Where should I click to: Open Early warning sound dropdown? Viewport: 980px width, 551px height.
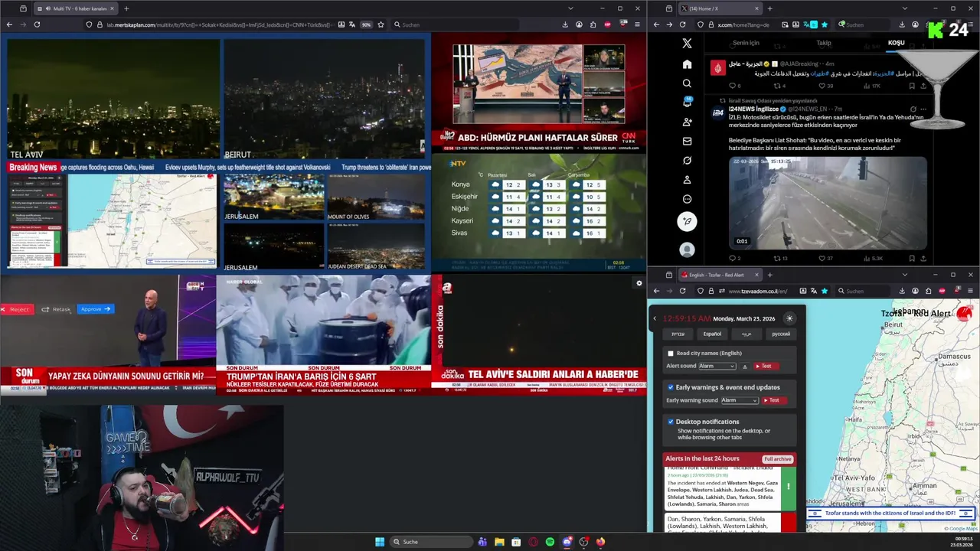point(739,400)
